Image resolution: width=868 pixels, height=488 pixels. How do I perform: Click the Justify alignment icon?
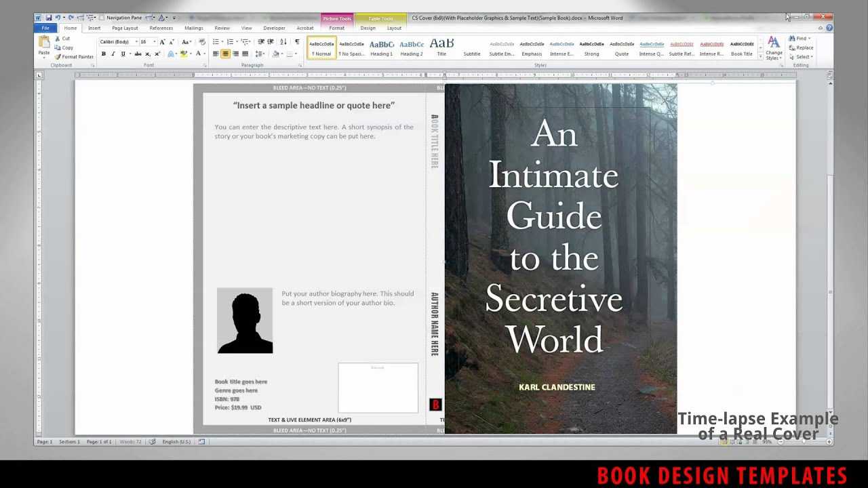coord(245,54)
